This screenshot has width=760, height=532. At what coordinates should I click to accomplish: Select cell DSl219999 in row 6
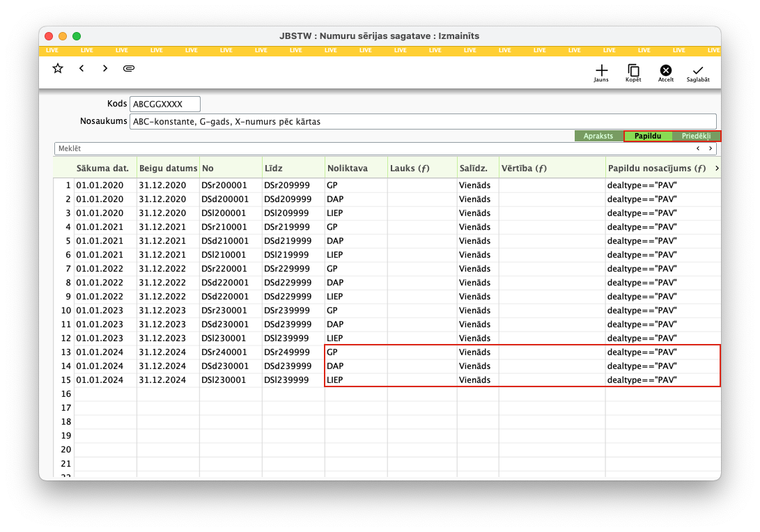293,255
